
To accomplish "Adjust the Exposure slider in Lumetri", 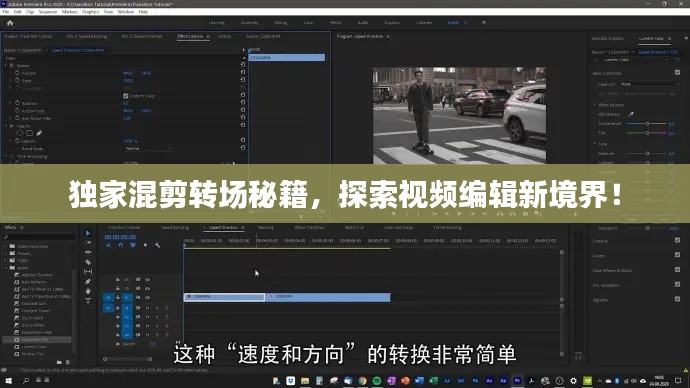I will pos(647,154).
